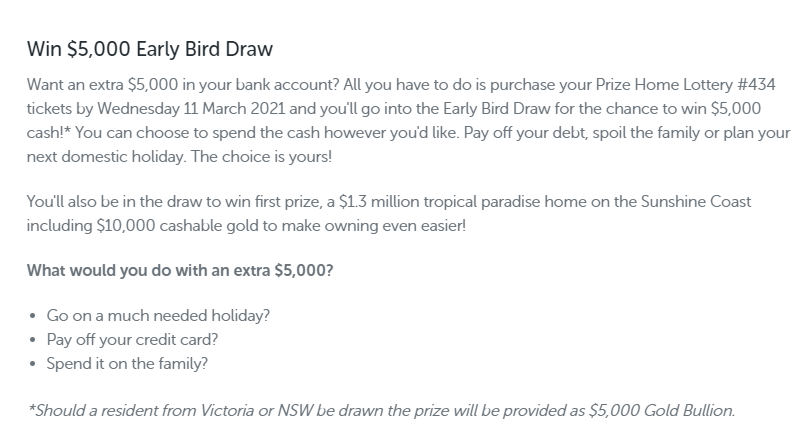Click the "Spend it on the family?" list item
This screenshot has height=446, width=808.
coord(127,363)
